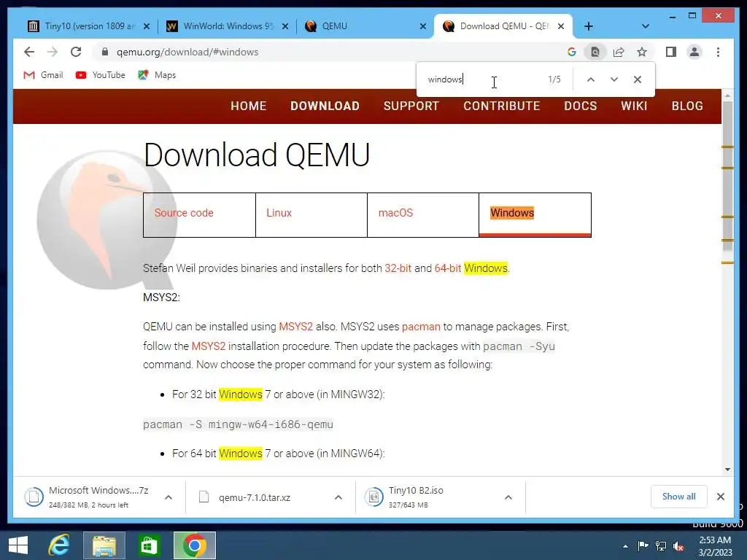Open the 64-bit binaries link

click(448, 268)
